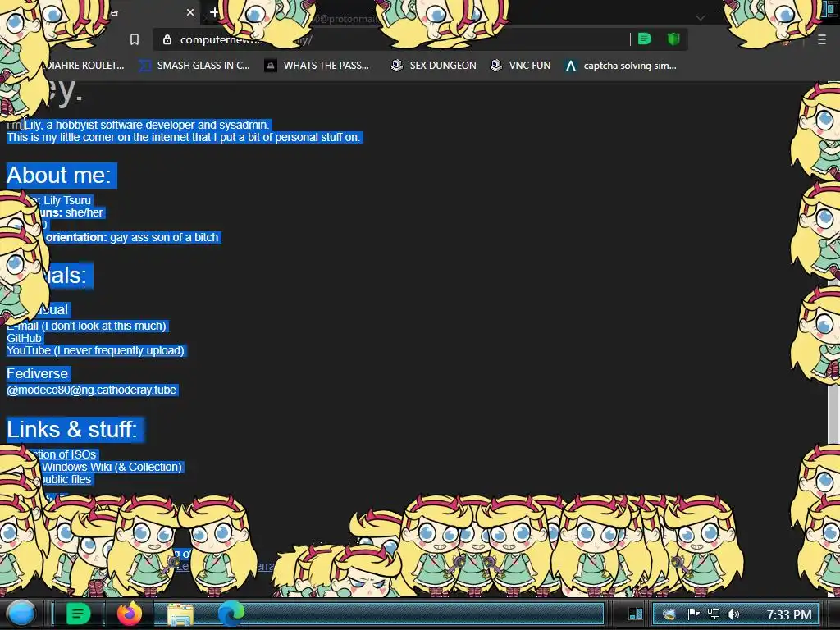Click WHATS THE PASS bookmark favicon
This screenshot has width=840, height=630.
(271, 66)
